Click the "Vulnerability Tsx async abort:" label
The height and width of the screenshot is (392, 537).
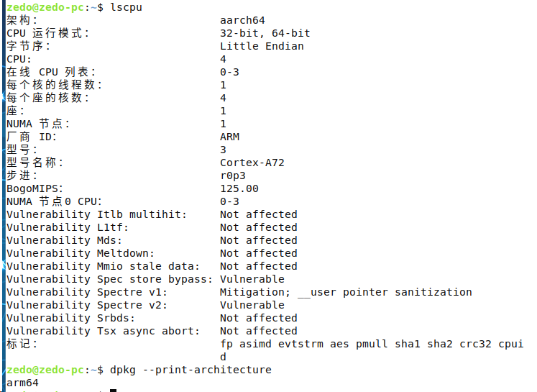[103, 331]
